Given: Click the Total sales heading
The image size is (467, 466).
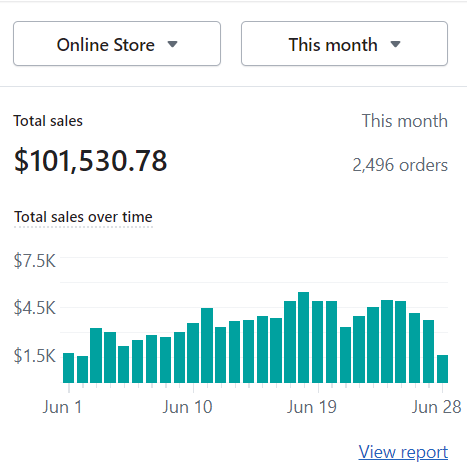Looking at the screenshot, I should tap(48, 121).
